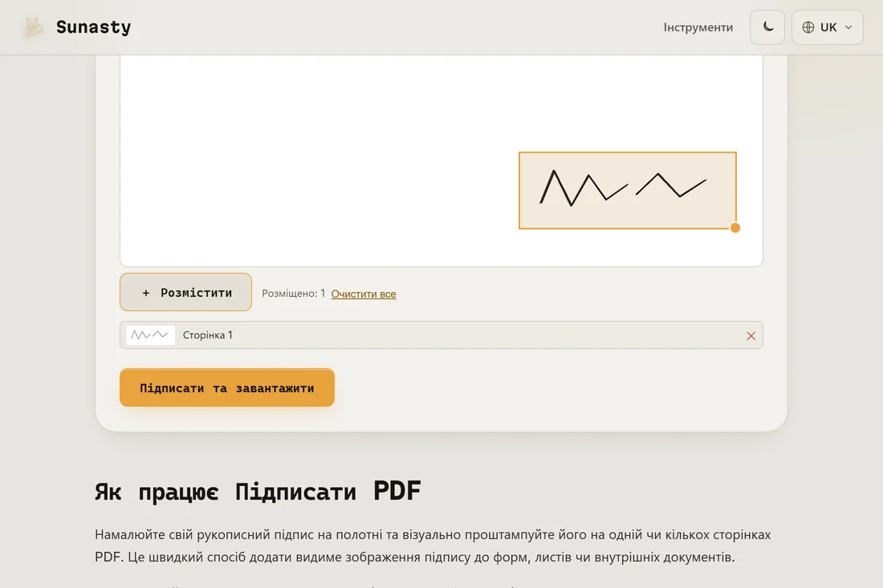Click the Сторінка 1 label
Viewport: 883px width, 588px height.
point(207,335)
